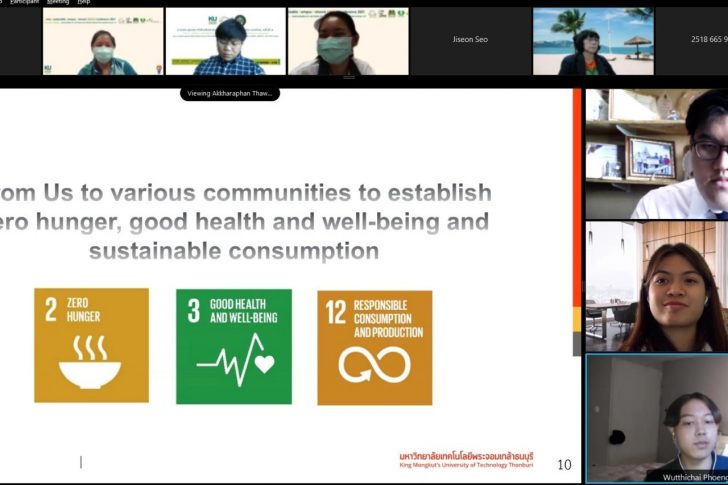728x485 pixels.
Task: Click the SDG 3 Good Health and Well-being icon
Action: click(234, 346)
